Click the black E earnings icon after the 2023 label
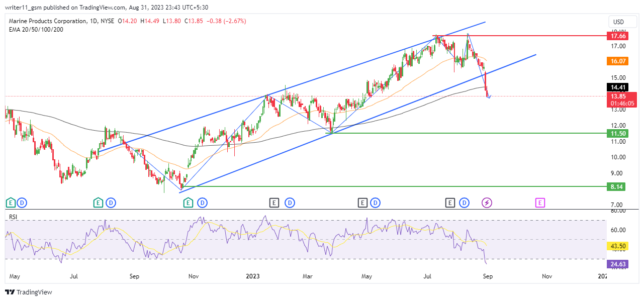This screenshot has height=301, width=644. point(274,203)
